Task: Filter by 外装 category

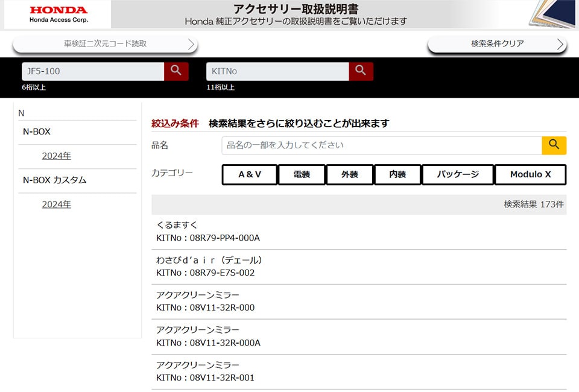Action: [x=349, y=175]
